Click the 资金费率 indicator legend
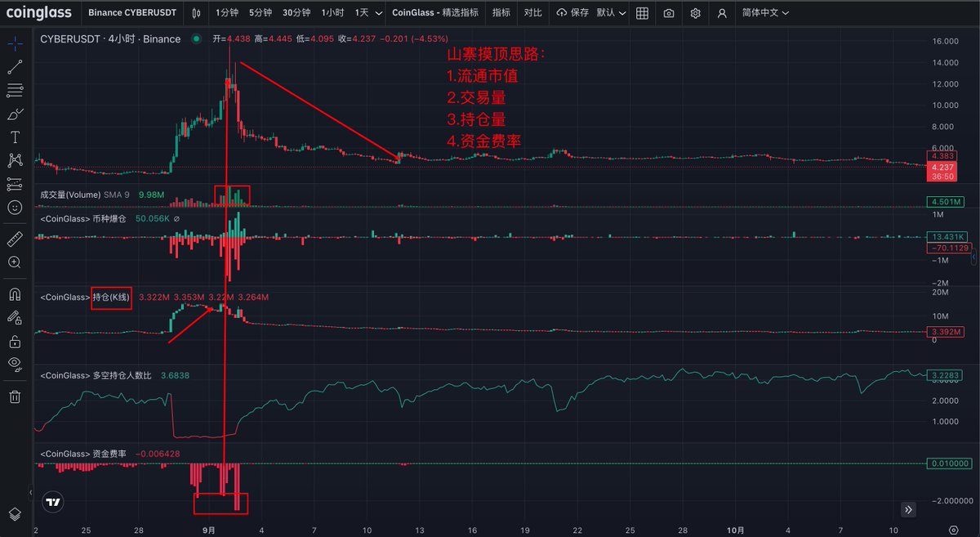Image resolution: width=980 pixels, height=537 pixels. (x=83, y=453)
